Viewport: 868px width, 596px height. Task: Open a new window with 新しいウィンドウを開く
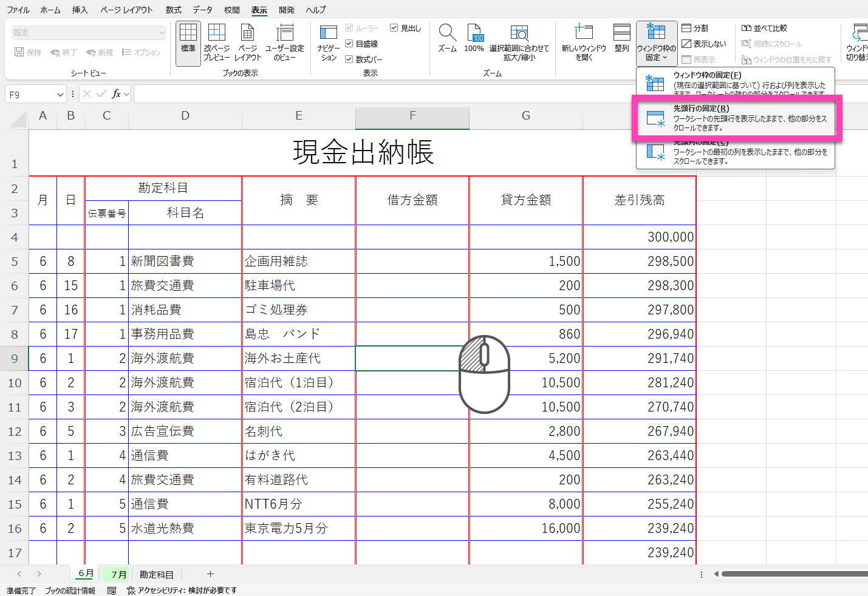pos(583,42)
